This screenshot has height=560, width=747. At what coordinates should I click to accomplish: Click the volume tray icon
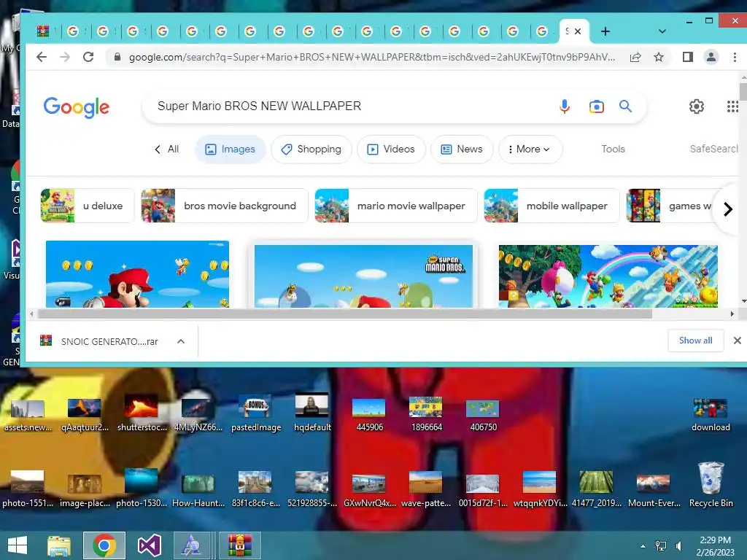tap(679, 546)
